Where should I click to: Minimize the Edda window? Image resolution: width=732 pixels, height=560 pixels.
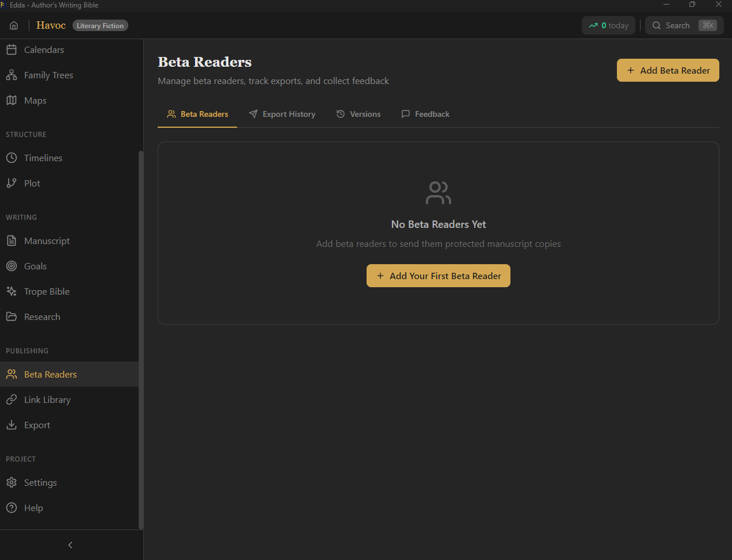coord(666,5)
